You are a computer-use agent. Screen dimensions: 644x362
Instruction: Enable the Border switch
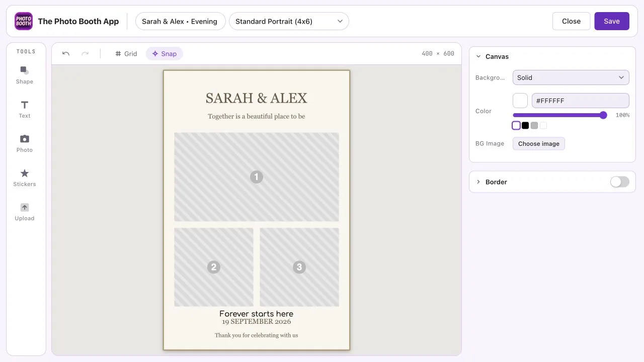tap(619, 182)
